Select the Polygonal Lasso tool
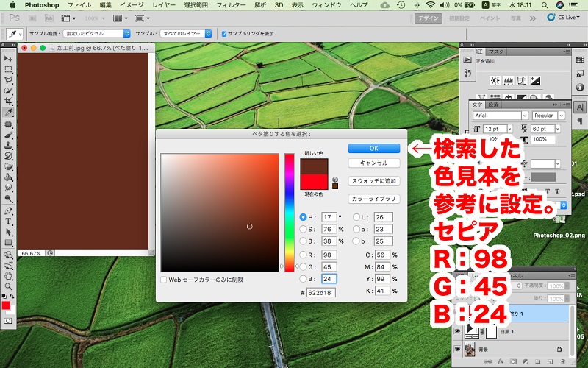Screen dimensions: 588x368 click(x=8, y=80)
